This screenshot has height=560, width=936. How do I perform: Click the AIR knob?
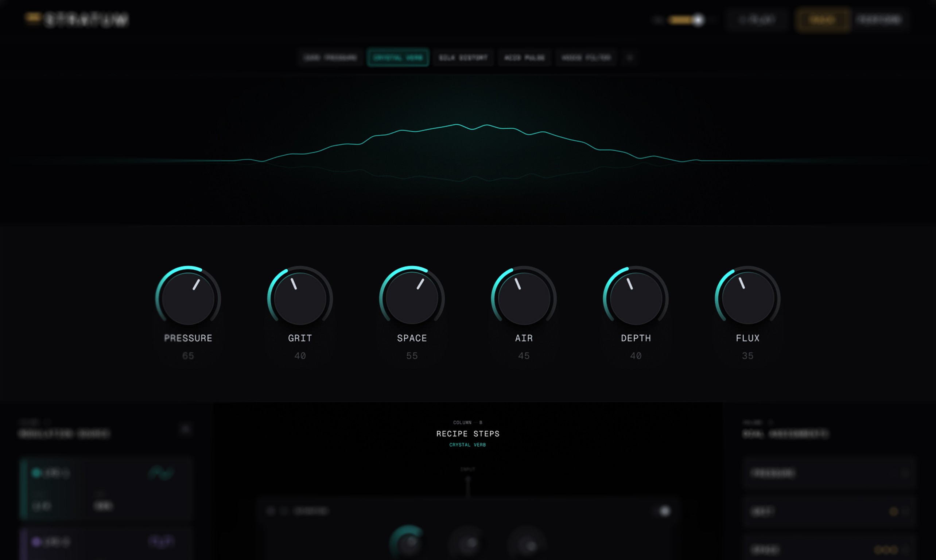click(x=524, y=299)
